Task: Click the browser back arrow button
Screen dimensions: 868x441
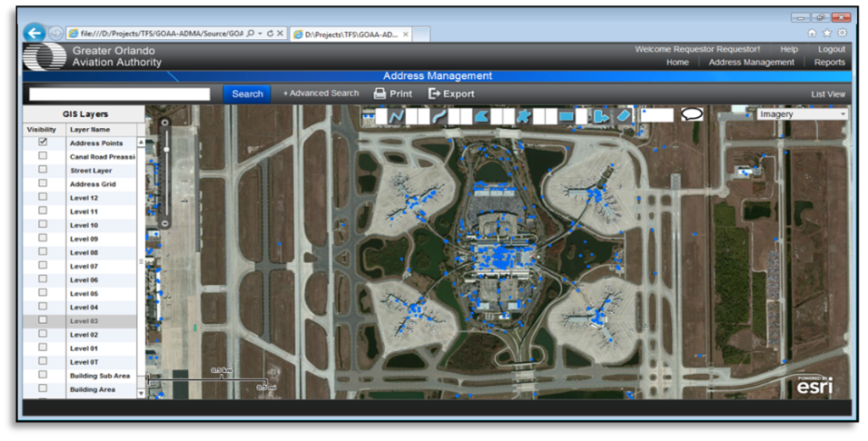Action: pyautogui.click(x=35, y=33)
